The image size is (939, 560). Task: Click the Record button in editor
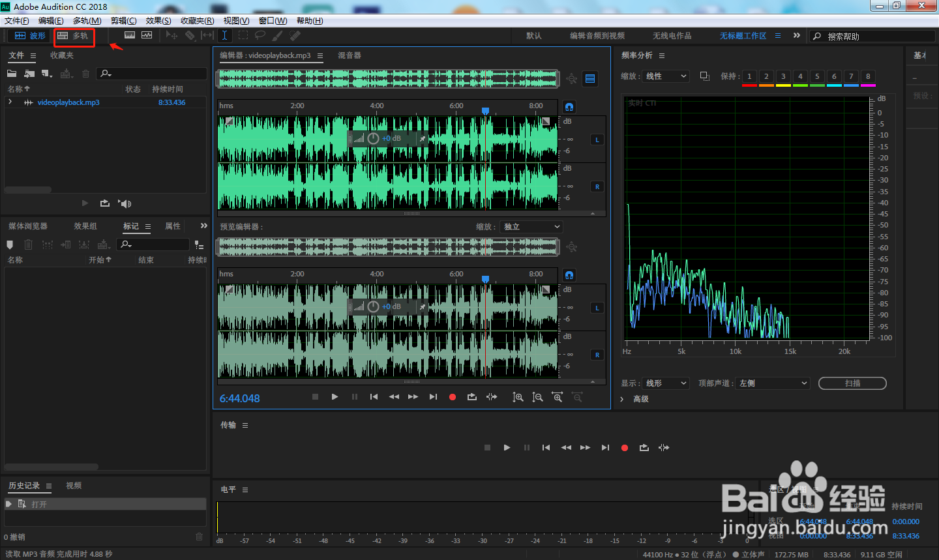(x=453, y=397)
